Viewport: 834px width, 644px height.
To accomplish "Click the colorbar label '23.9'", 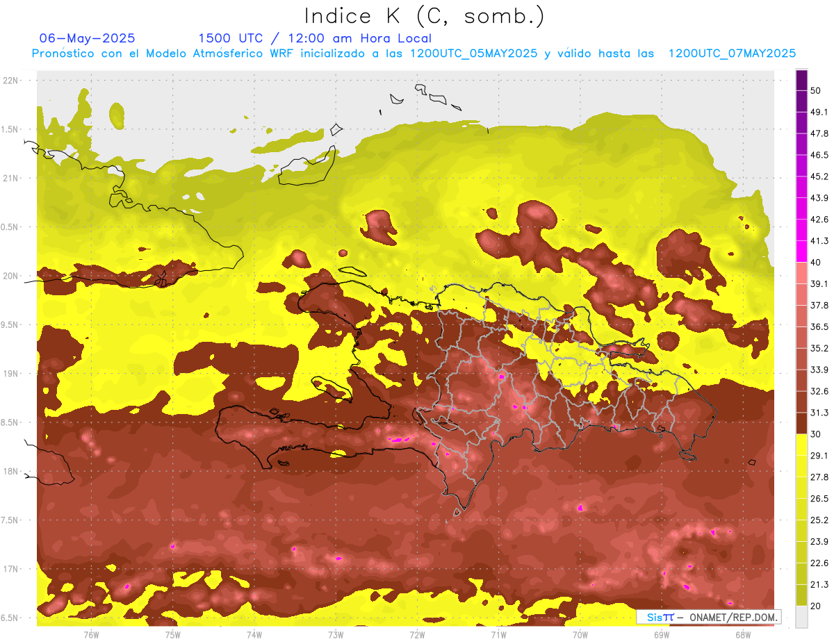I will click(819, 542).
